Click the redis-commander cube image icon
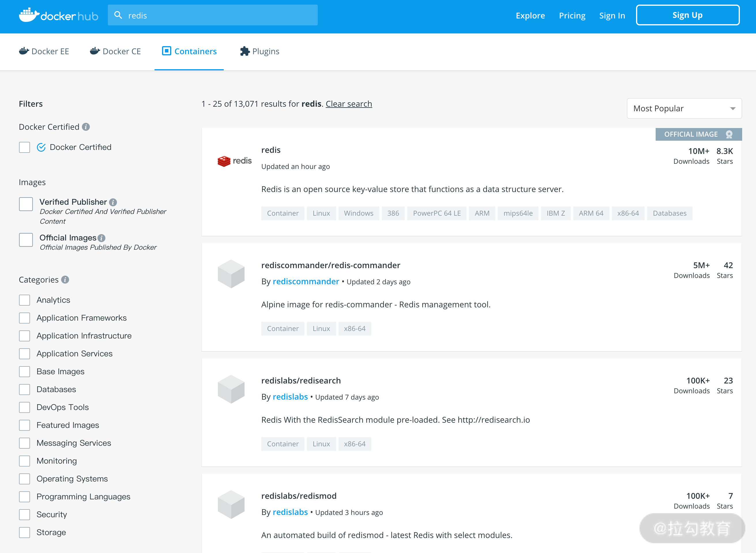Screen dimensions: 756x553 pos(231,274)
